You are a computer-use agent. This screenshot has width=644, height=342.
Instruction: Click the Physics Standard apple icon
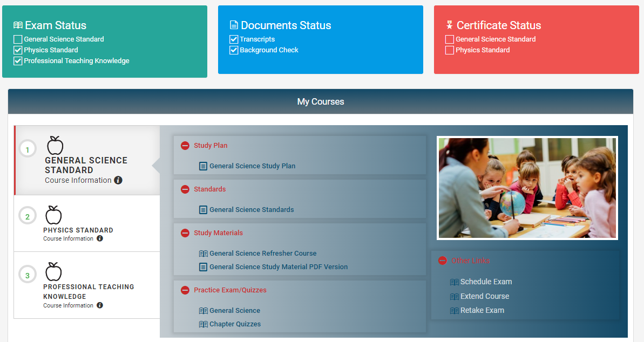tap(53, 214)
